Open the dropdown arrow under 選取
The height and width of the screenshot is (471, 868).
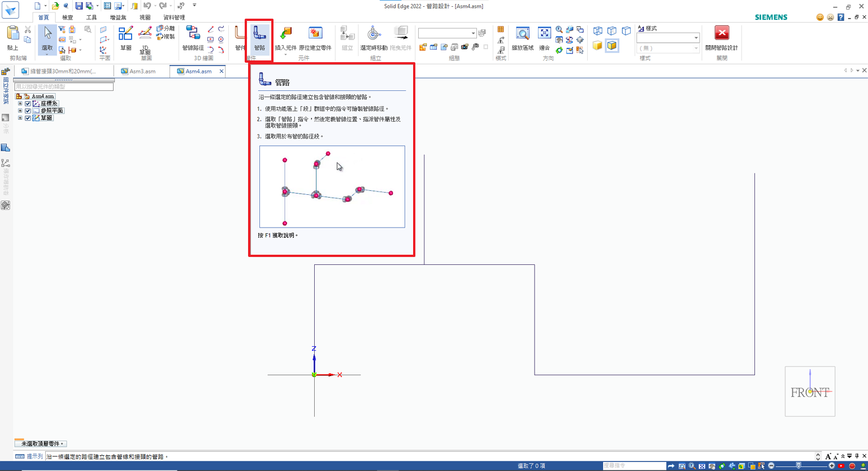click(x=47, y=54)
